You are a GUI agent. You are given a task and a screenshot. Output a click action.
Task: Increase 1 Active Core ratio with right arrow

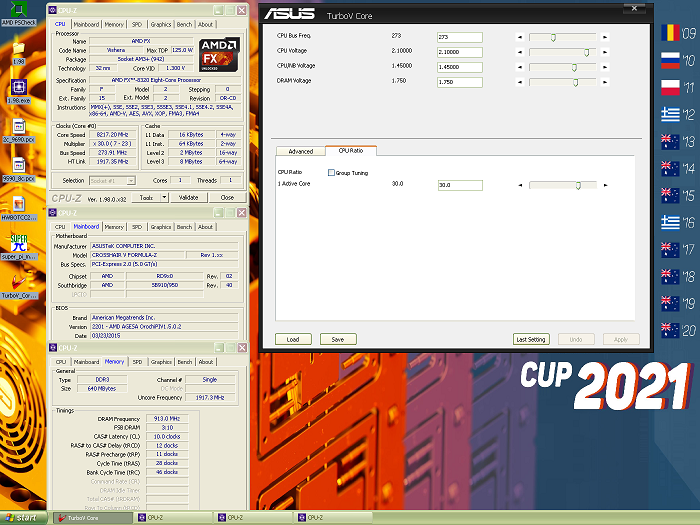[x=605, y=185]
